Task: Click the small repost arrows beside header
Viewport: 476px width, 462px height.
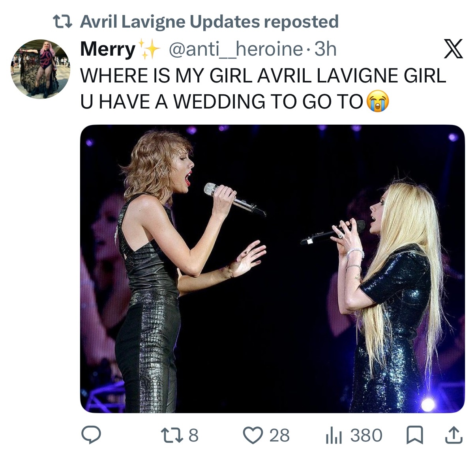Action: (x=63, y=22)
